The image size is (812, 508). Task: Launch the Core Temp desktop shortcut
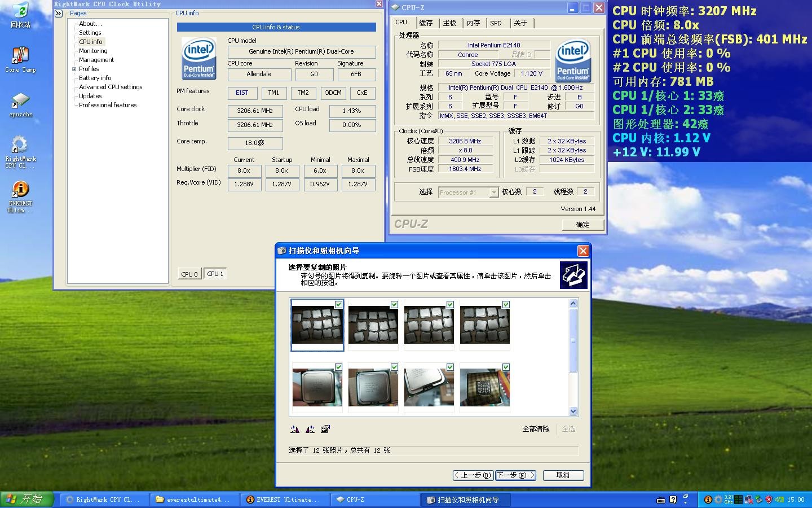[x=20, y=60]
